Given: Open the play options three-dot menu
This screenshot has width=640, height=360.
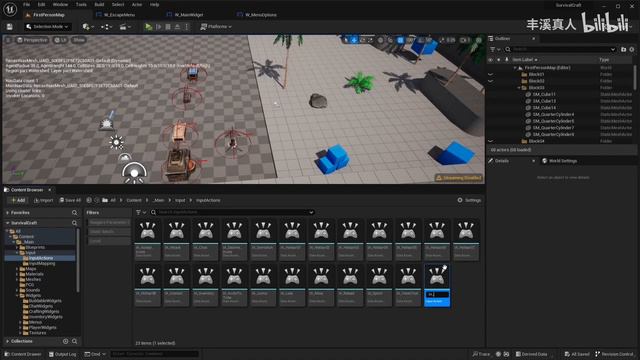Looking at the screenshot, I should (x=187, y=27).
